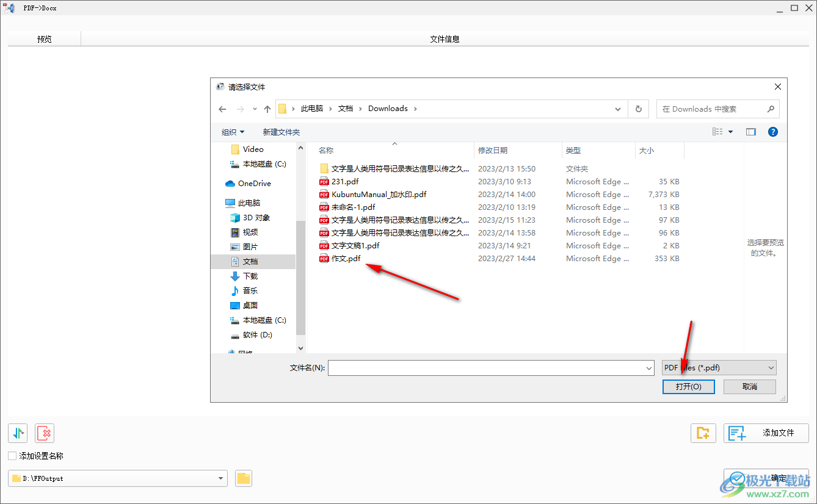The image size is (817, 504).
Task: Sort files by 大小 column
Action: click(647, 150)
